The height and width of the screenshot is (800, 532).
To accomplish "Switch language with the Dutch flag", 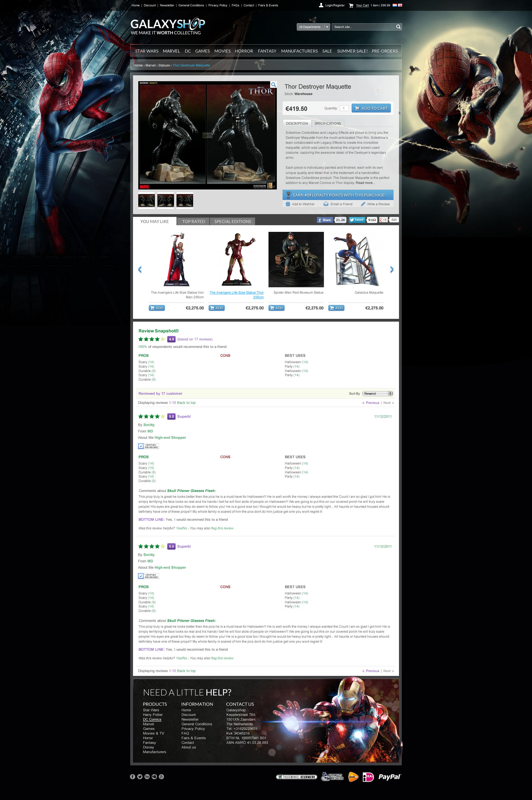I will [395, 5].
